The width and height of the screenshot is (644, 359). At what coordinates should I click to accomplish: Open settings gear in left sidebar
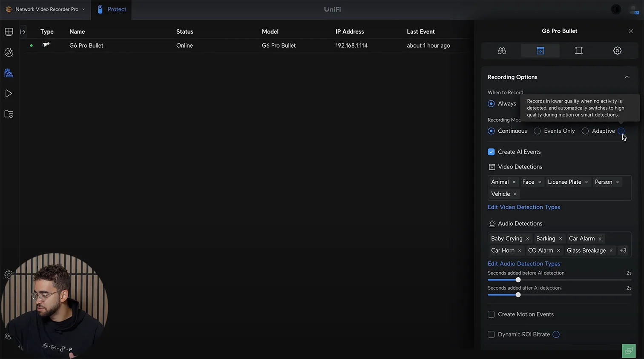(8, 275)
